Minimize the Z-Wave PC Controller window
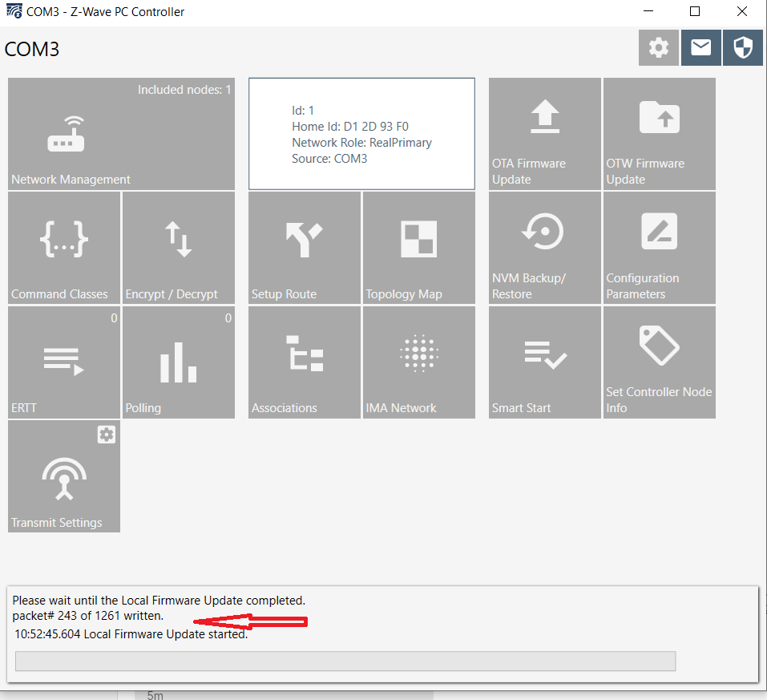 648,11
